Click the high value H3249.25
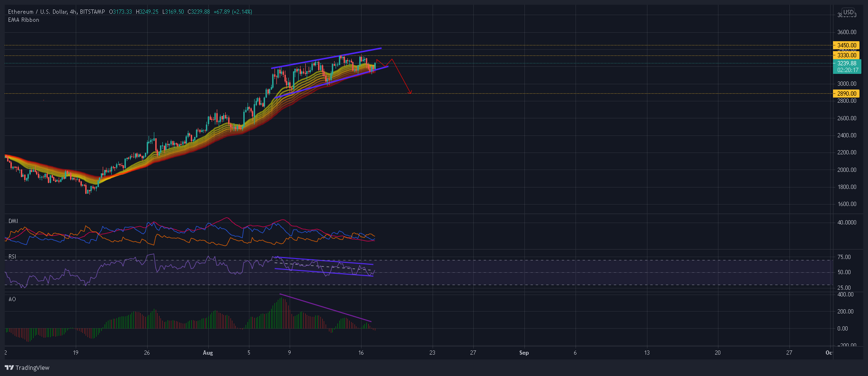 (147, 12)
